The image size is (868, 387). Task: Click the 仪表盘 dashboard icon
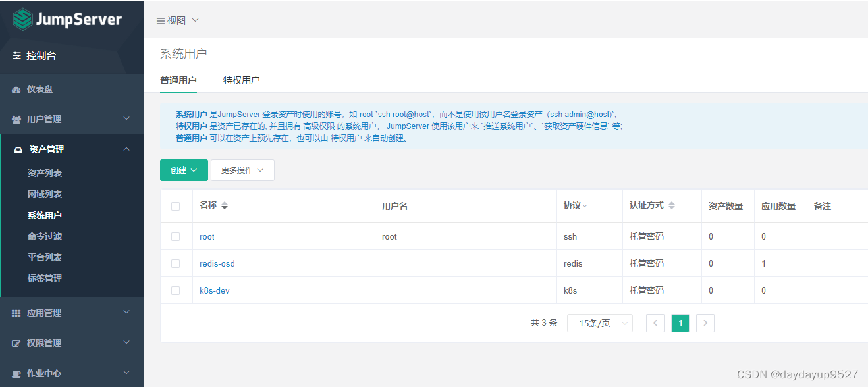(x=16, y=90)
